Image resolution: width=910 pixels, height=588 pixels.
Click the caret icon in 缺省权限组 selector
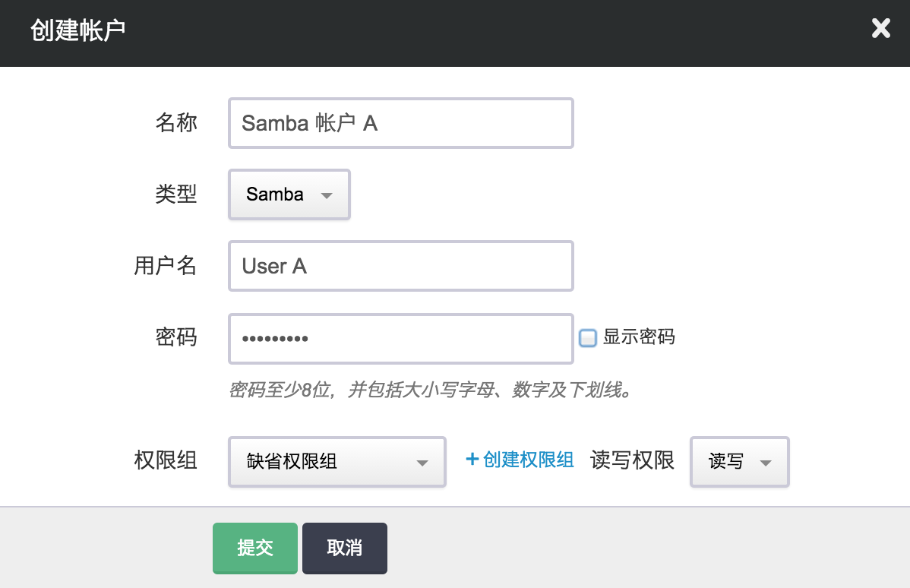422,463
